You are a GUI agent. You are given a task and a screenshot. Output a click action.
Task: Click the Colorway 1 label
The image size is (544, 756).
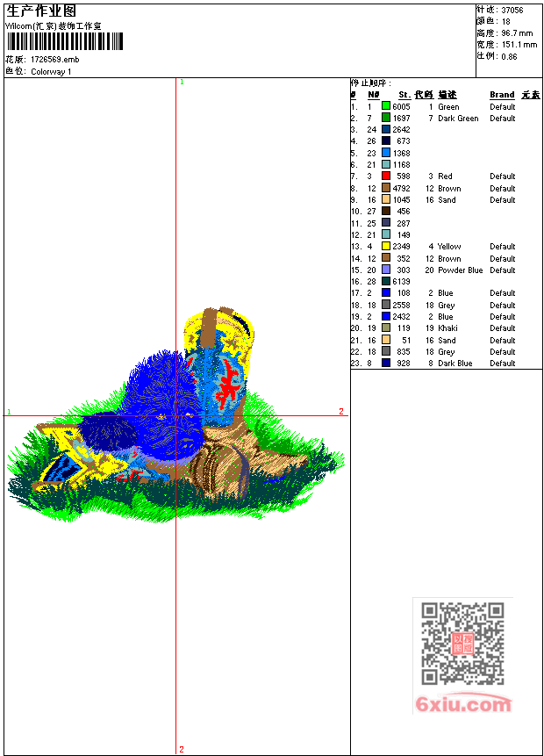[x=52, y=72]
